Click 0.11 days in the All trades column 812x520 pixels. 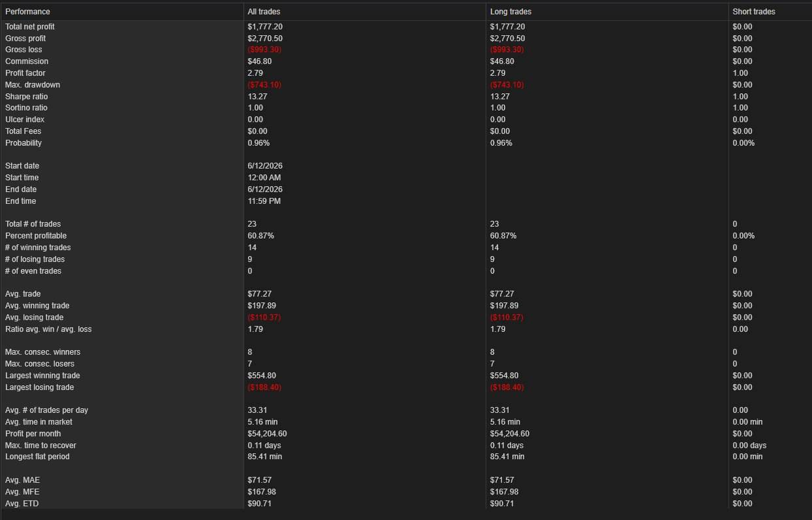point(264,446)
